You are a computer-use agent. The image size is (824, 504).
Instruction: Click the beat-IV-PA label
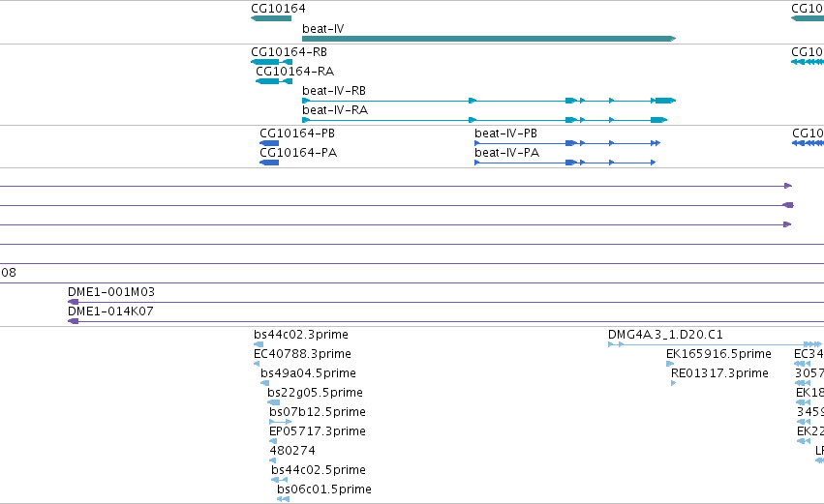[507, 153]
